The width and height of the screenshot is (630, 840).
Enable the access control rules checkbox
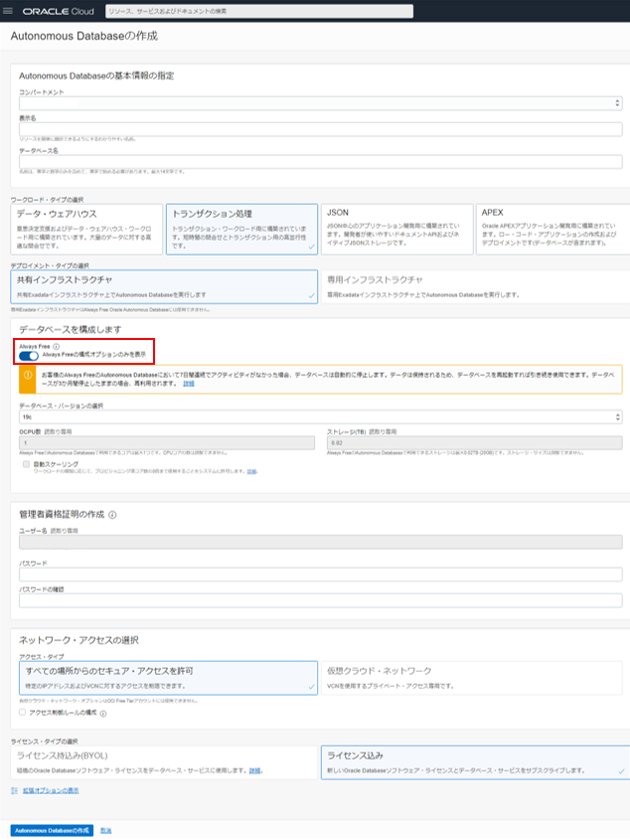pos(23,712)
